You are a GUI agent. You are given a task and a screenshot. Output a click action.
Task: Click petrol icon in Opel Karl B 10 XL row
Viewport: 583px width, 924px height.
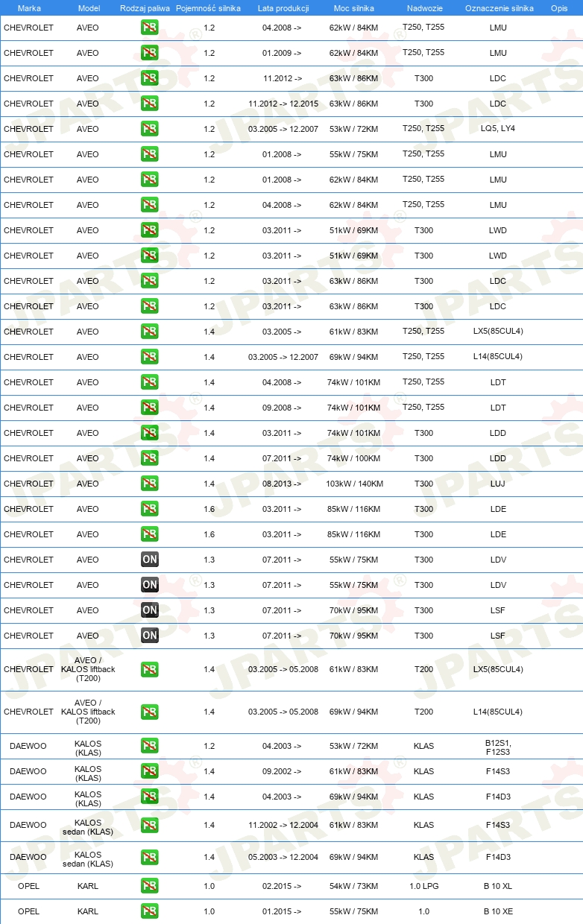pyautogui.click(x=150, y=886)
